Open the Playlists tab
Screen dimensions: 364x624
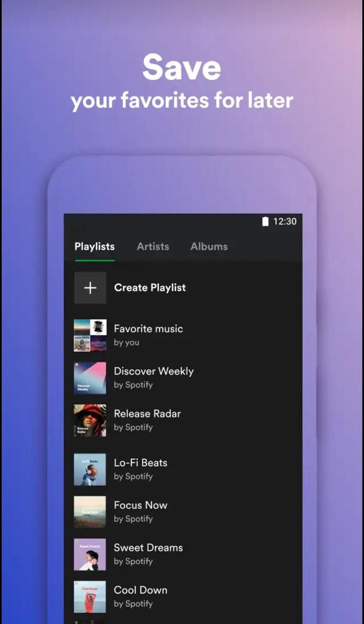tap(94, 246)
